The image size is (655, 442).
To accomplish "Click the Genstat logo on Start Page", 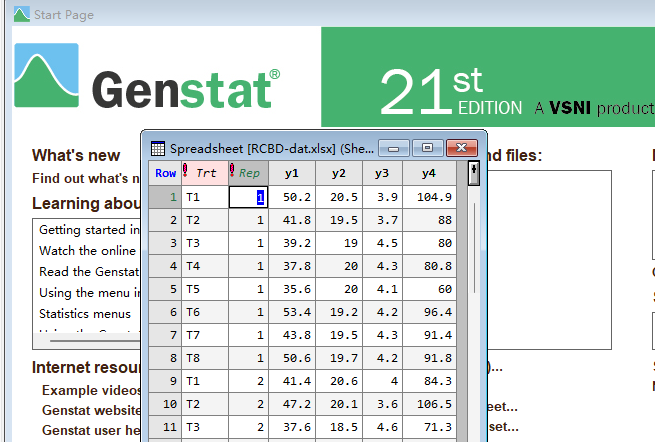I will click(147, 76).
